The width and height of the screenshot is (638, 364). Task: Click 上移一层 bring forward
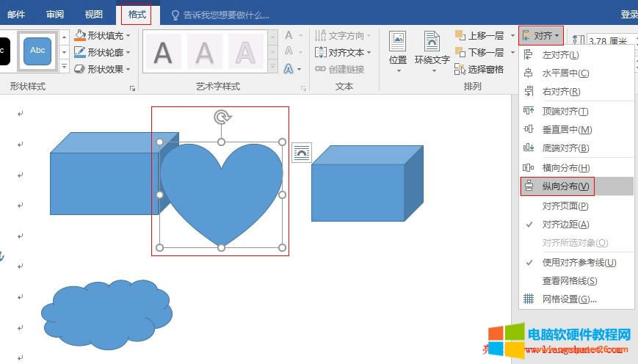(x=479, y=35)
